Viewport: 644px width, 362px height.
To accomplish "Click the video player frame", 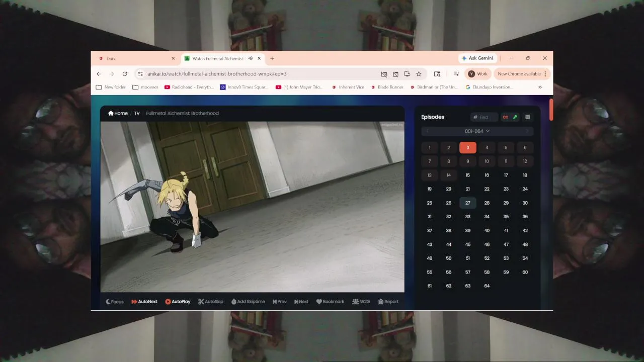I will (252, 207).
